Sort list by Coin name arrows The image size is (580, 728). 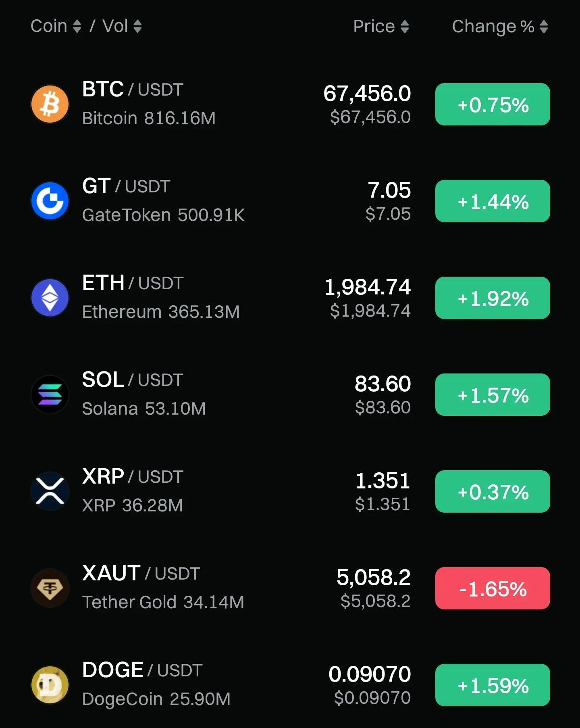point(77,27)
